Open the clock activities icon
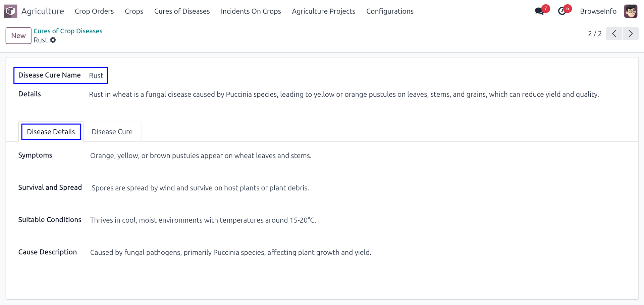The width and height of the screenshot is (644, 305). tap(562, 11)
